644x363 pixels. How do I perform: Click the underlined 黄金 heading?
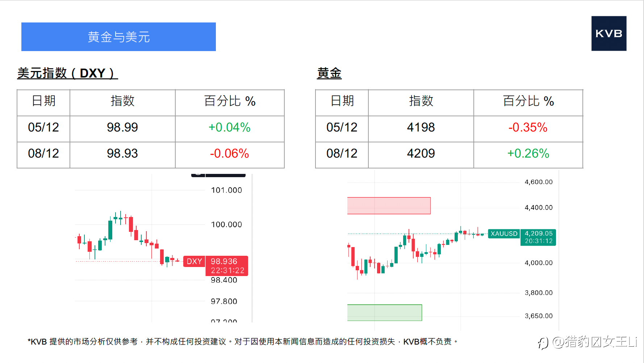[329, 73]
